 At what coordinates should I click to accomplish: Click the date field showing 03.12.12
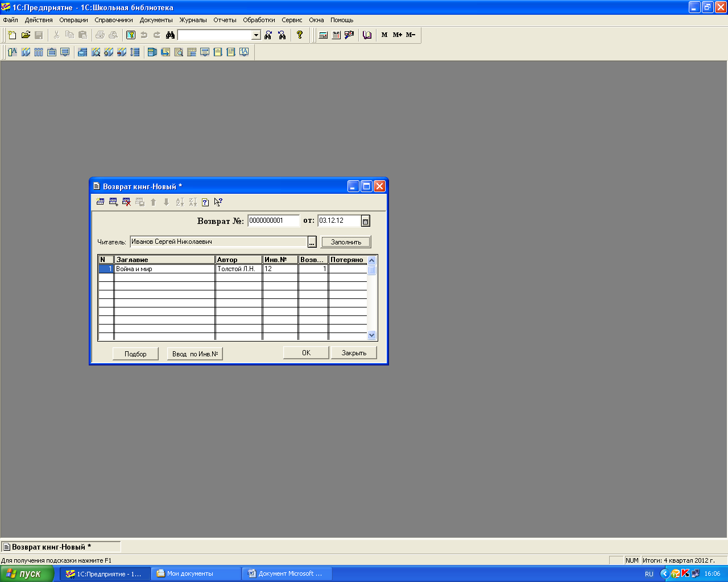pyautogui.click(x=339, y=221)
